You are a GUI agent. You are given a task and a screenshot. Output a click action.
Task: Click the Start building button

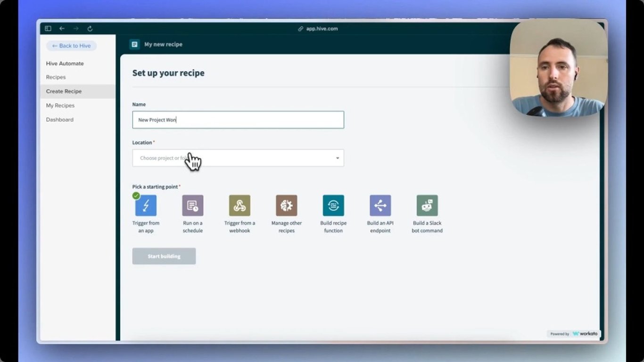coord(164,256)
